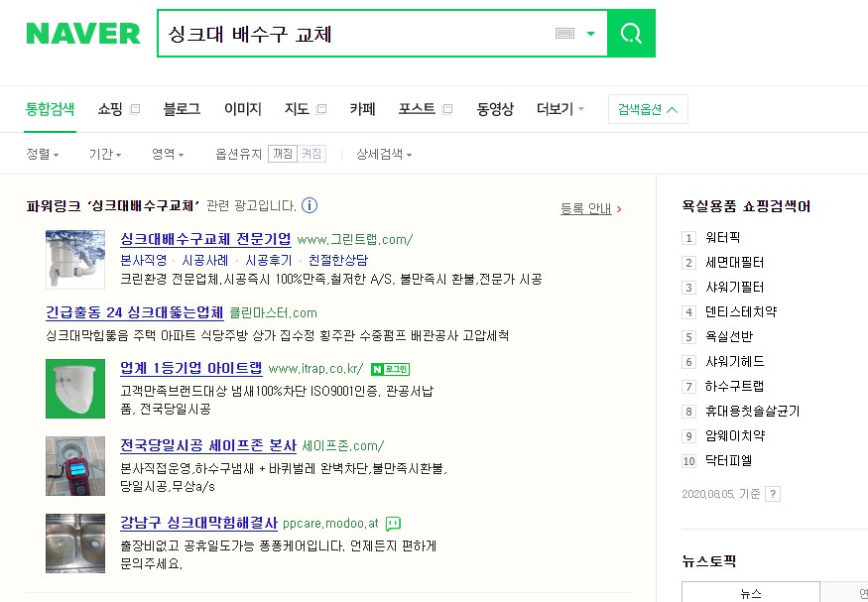Click the 본사직영 sublink
This screenshot has width=868, height=602.
pyautogui.click(x=144, y=260)
